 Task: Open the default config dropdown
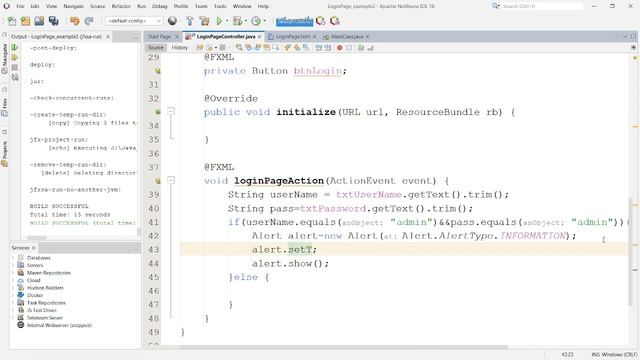(134, 21)
